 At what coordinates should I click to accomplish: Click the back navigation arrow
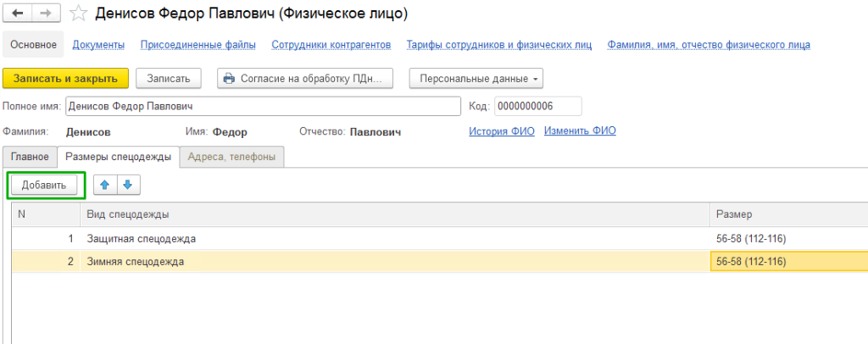coord(19,14)
